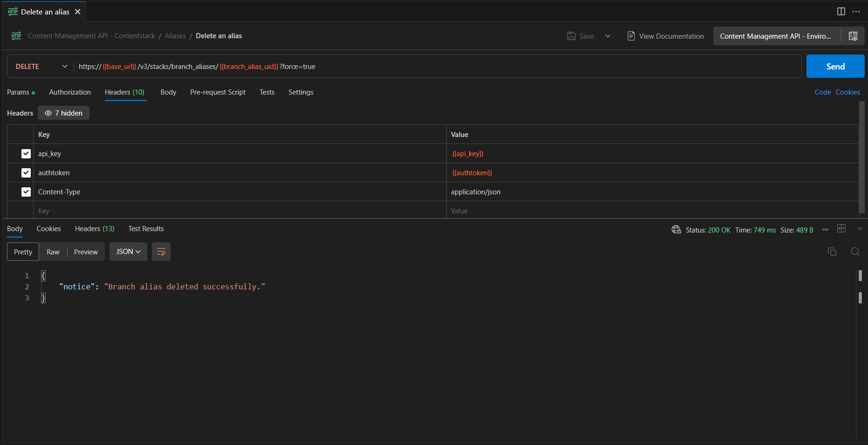Toggle line wrap icon in response toolbar

(161, 252)
